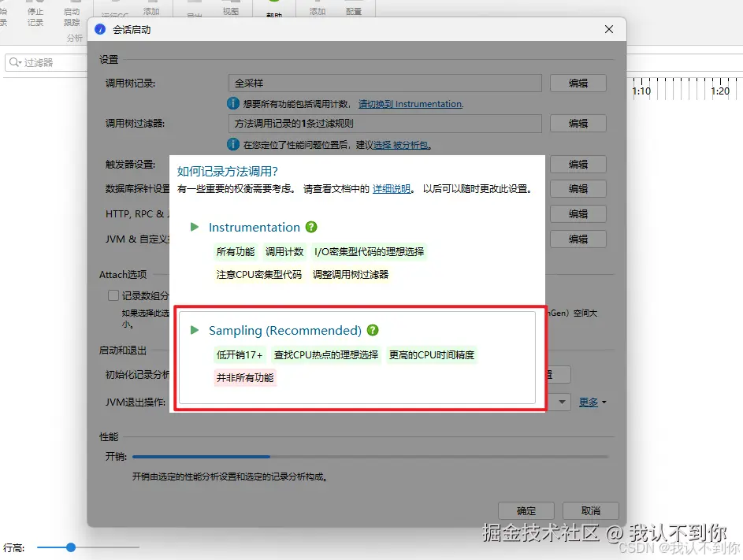Click the 过滤器 search field

point(47,62)
